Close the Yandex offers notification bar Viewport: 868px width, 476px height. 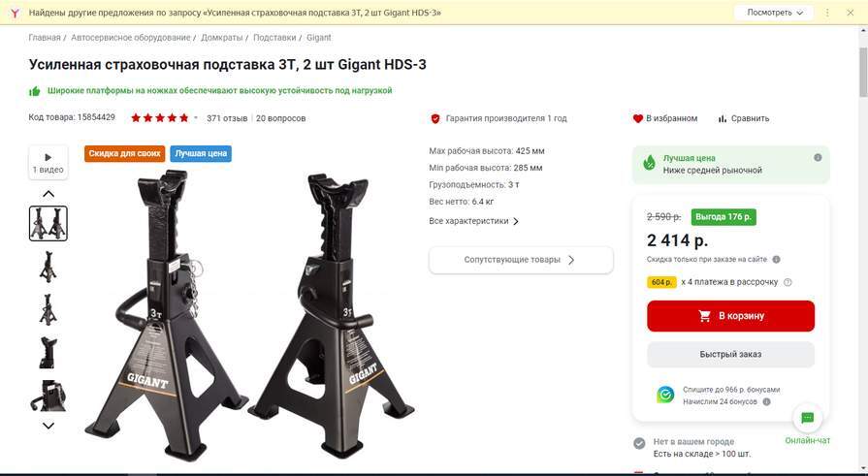click(851, 13)
